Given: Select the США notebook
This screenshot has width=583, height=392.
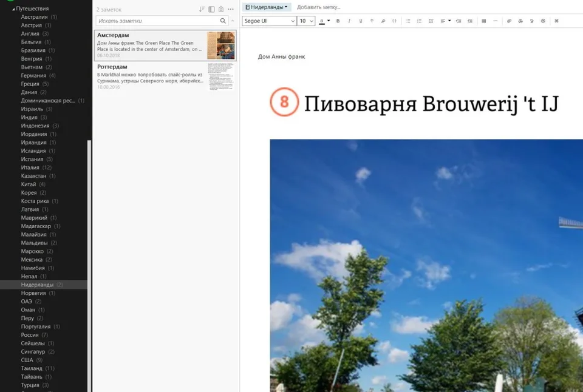Looking at the screenshot, I should pyautogui.click(x=32, y=360).
